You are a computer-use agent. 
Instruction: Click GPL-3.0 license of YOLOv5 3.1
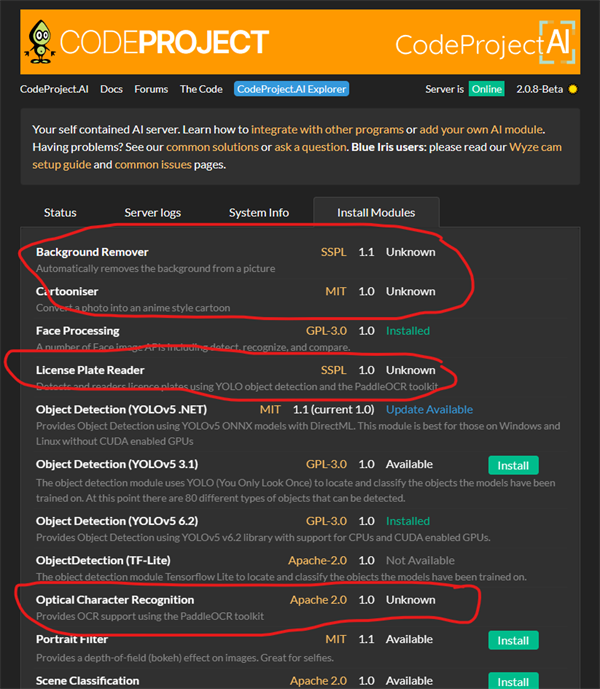(x=326, y=464)
